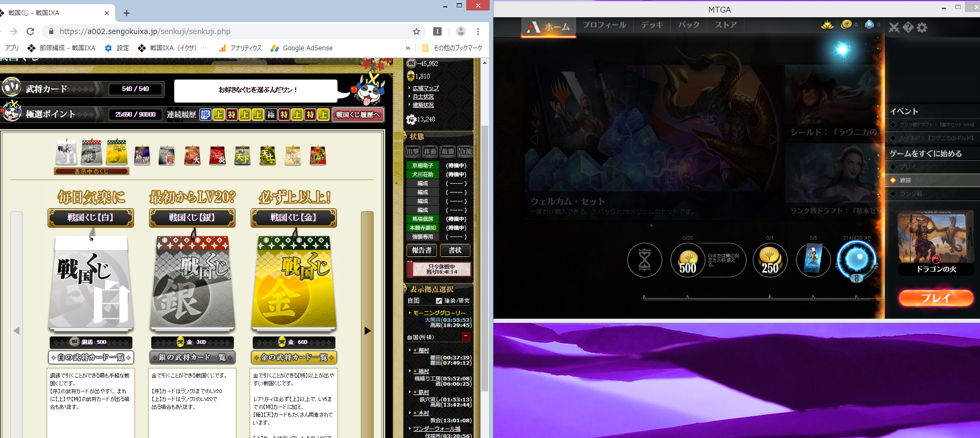Screen dimensions: 980x438
Task: Toggle the 建築/研究 checkbox
Action: click(439, 301)
